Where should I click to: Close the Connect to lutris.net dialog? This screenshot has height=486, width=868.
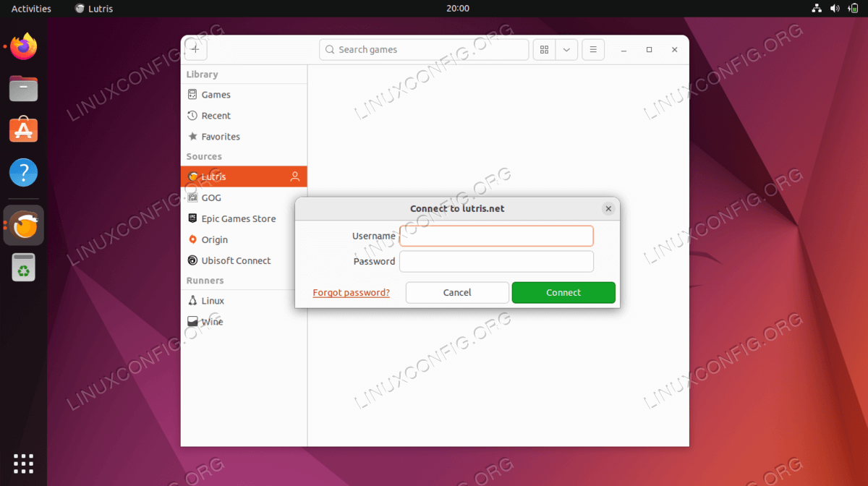(608, 208)
